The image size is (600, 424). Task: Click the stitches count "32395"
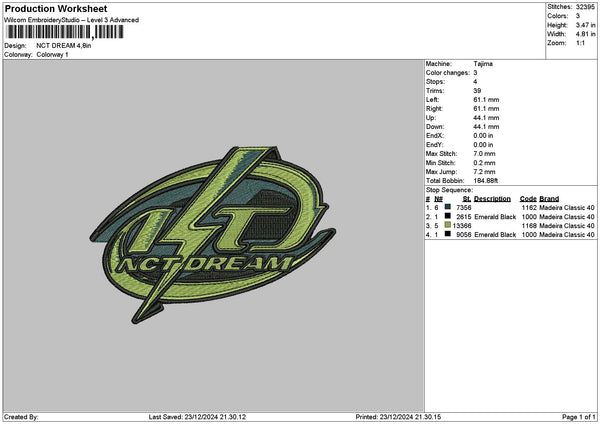(x=585, y=7)
